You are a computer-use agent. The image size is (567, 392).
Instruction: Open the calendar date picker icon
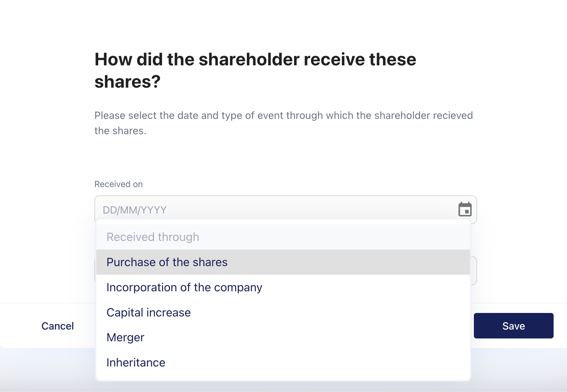point(465,209)
